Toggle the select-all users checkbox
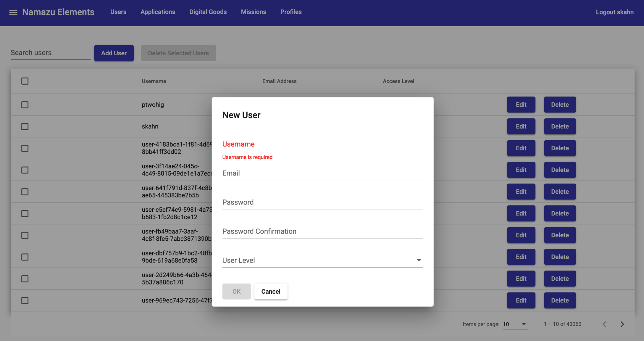The image size is (644, 341). (25, 81)
